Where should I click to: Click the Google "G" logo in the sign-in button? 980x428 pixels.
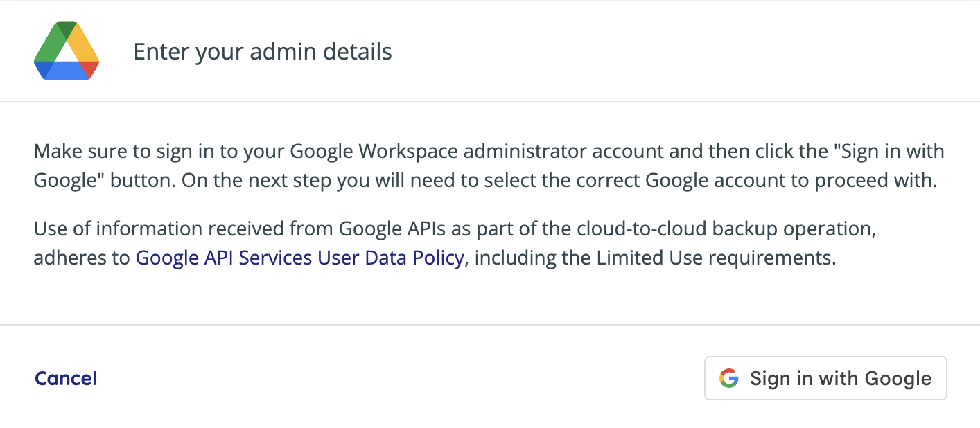[728, 378]
